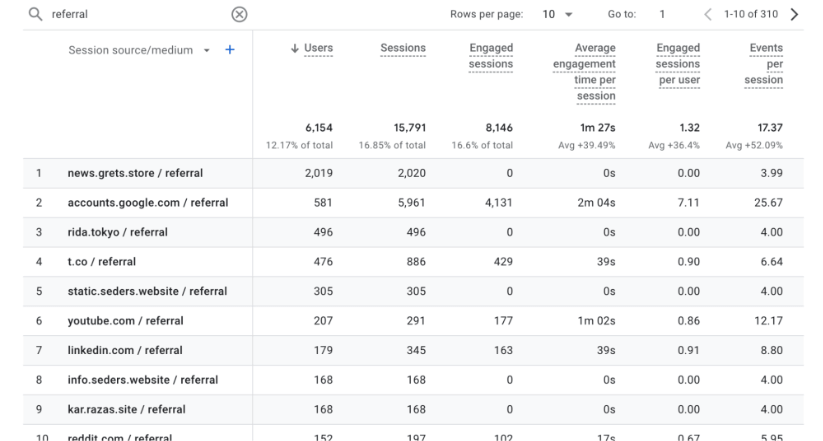
Task: Open Rows per page dropdown
Action: [x=558, y=14]
